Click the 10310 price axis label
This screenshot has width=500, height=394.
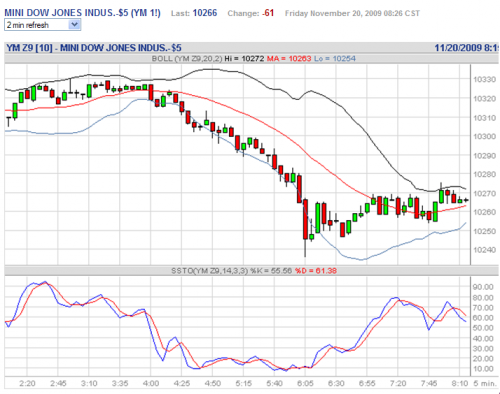click(485, 118)
